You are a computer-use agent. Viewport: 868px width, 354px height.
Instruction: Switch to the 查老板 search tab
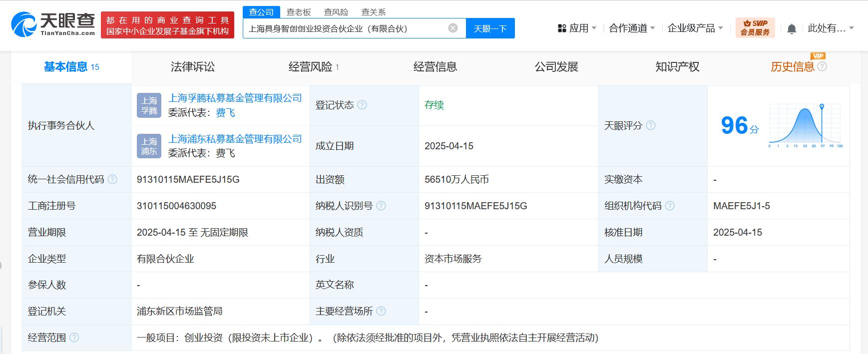[x=299, y=12]
